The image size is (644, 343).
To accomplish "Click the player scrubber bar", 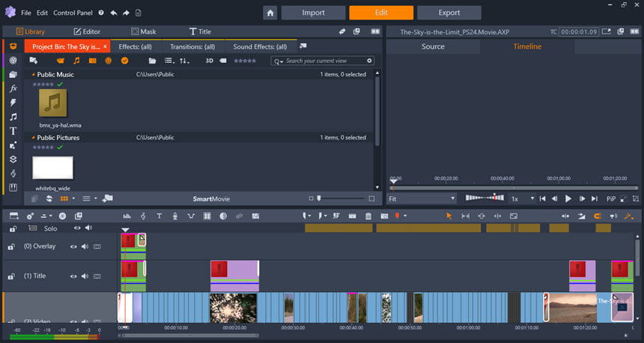I will (x=514, y=188).
